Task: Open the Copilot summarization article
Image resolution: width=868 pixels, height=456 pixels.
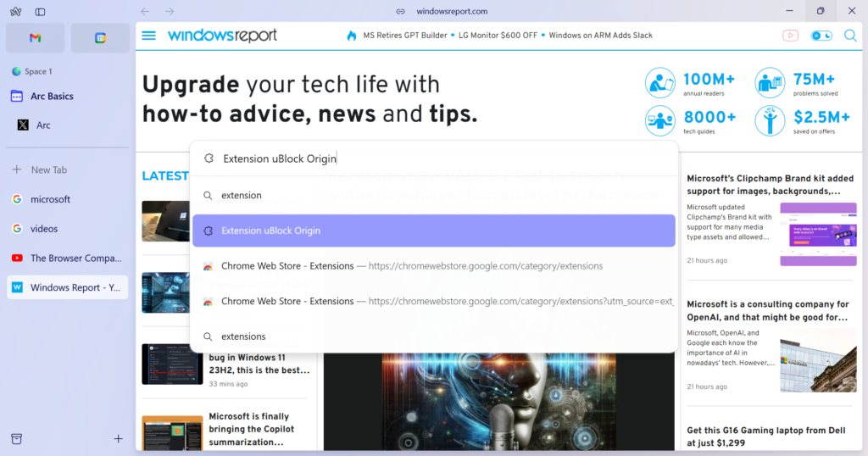Action: (251, 429)
